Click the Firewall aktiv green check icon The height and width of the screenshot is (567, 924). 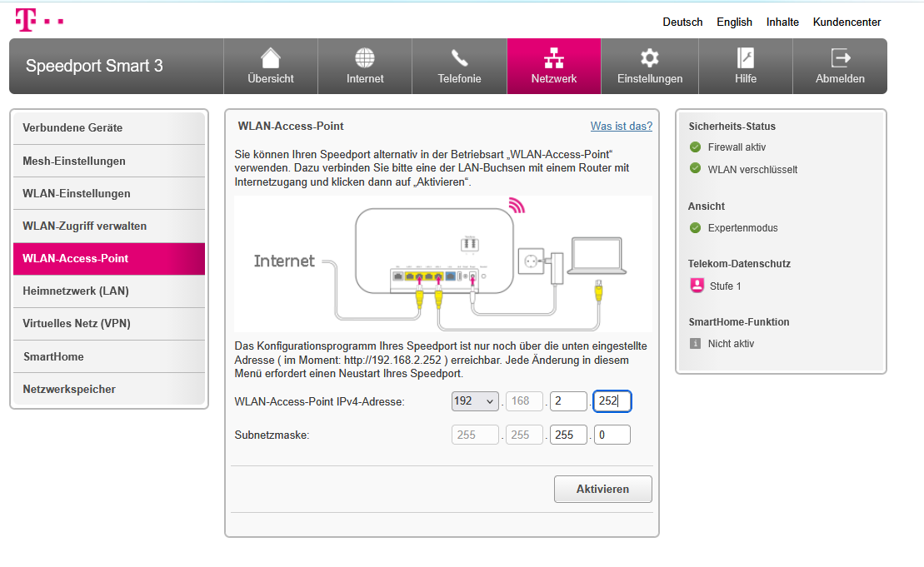696,147
